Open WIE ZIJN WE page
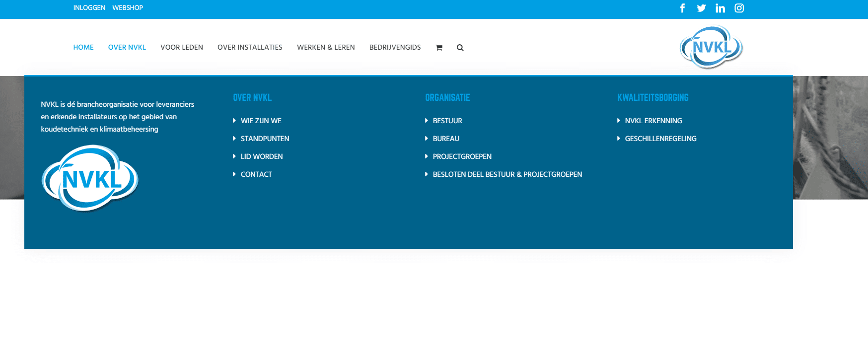 click(261, 121)
